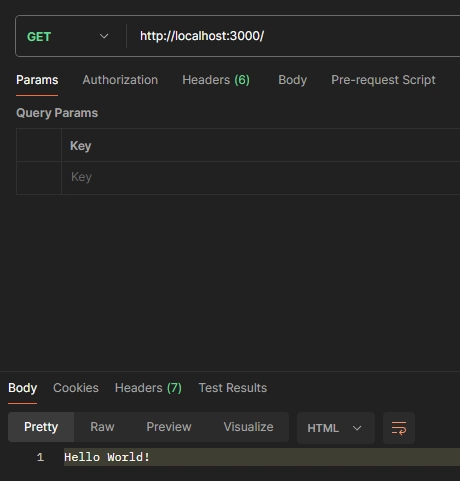Select the Params tab
Screen dimensions: 460x481
click(37, 80)
